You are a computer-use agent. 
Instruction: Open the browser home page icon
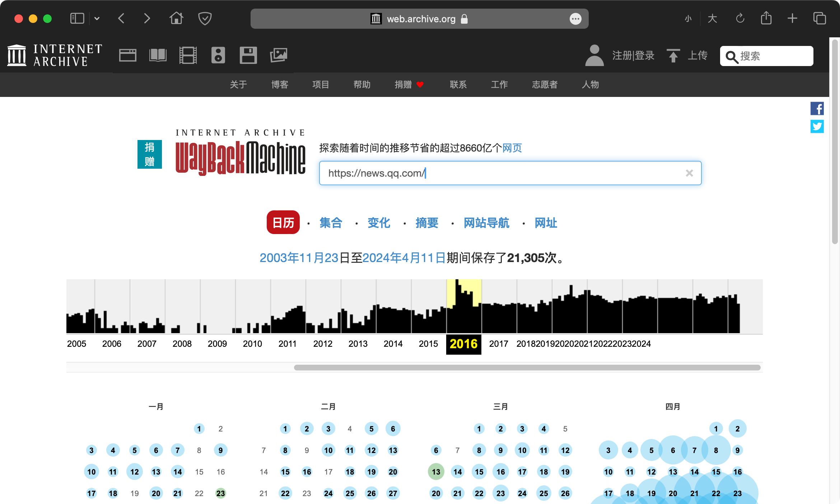click(176, 18)
